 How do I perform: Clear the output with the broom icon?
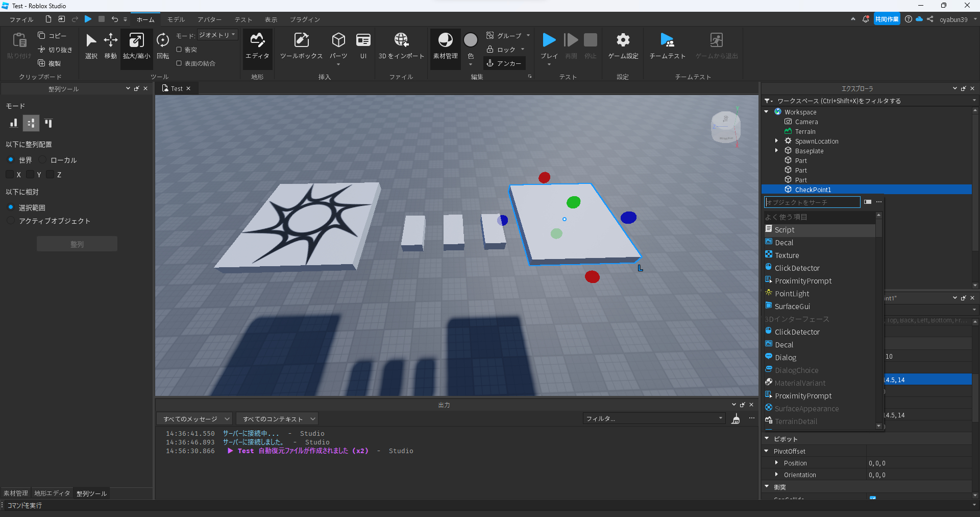tap(736, 419)
